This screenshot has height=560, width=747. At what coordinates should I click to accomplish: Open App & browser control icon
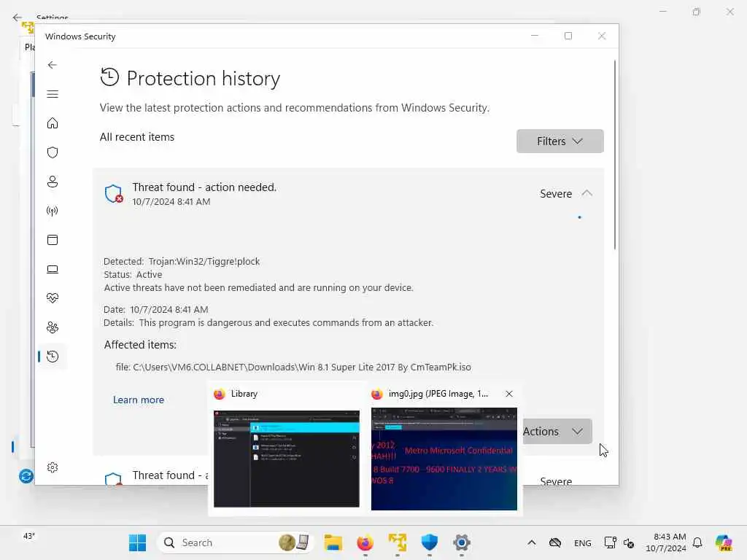point(53,240)
